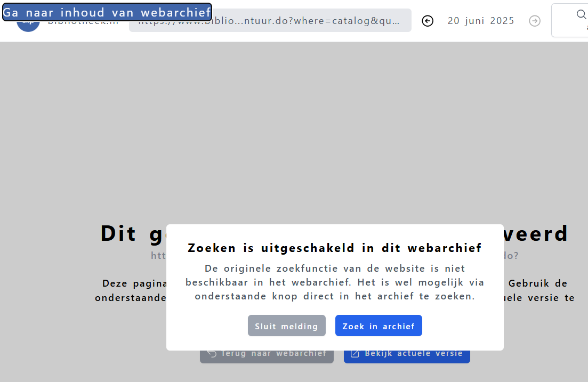Click the right circular arrow beside the date

point(535,21)
